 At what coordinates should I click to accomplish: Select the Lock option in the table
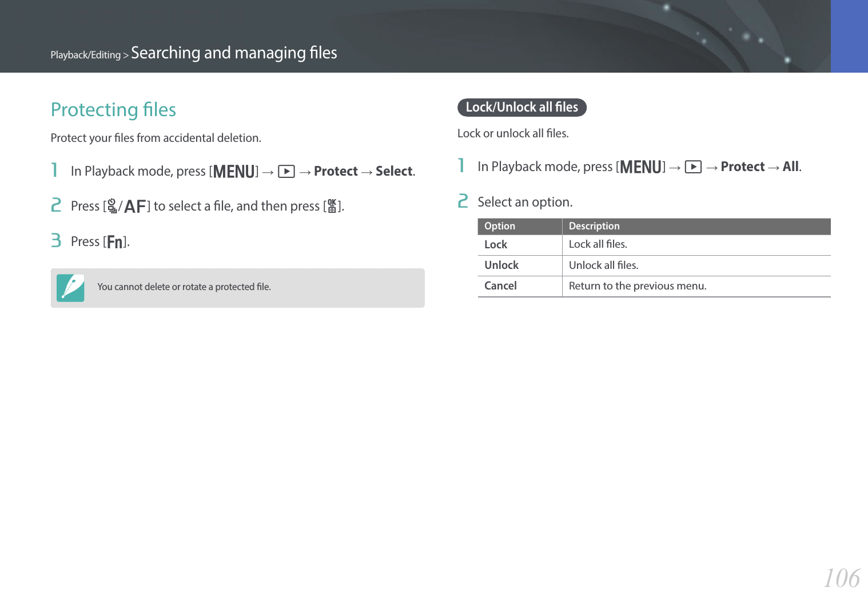(496, 245)
